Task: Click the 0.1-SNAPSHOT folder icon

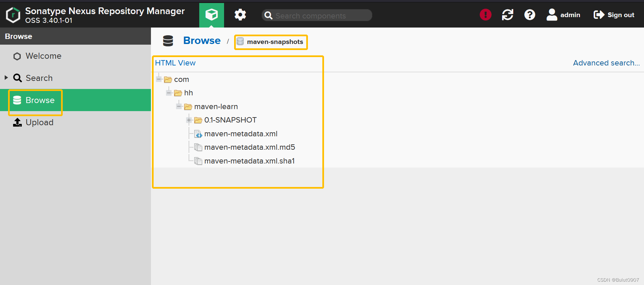Action: (x=198, y=120)
